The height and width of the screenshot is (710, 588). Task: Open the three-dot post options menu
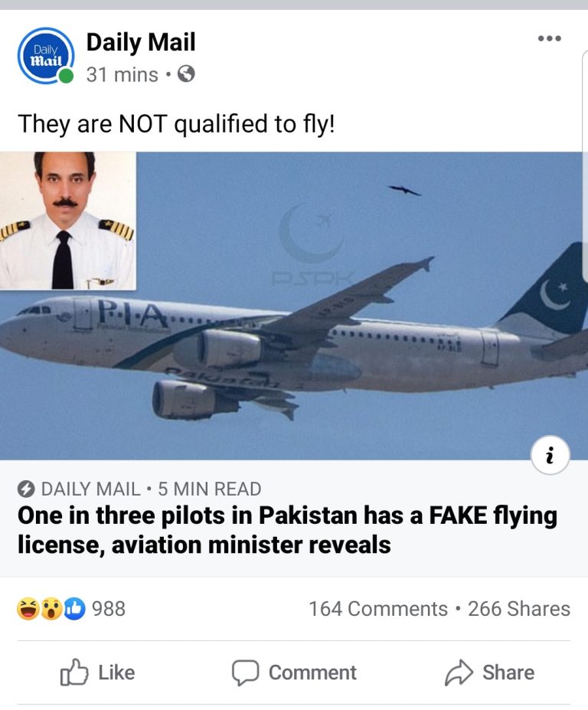(550, 38)
